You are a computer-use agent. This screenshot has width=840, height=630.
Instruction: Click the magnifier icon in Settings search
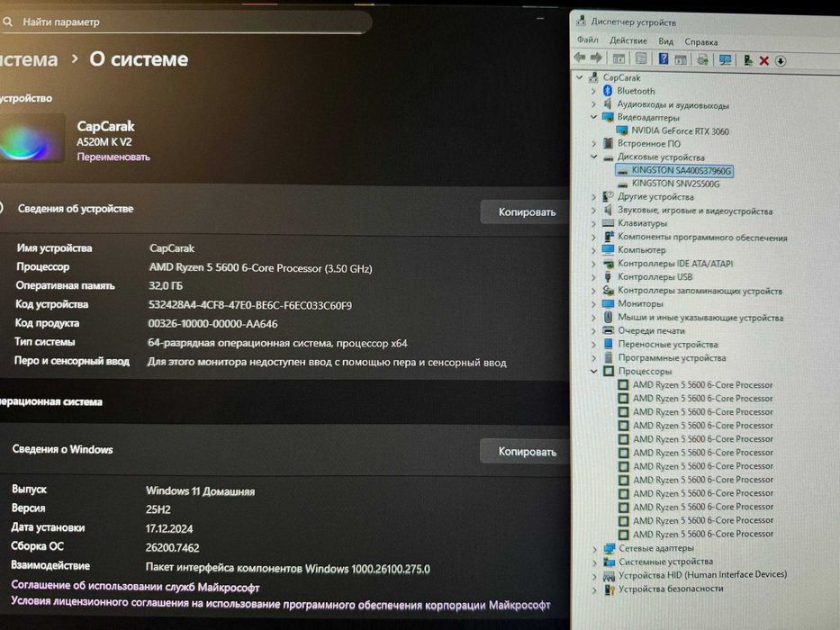(x=7, y=22)
